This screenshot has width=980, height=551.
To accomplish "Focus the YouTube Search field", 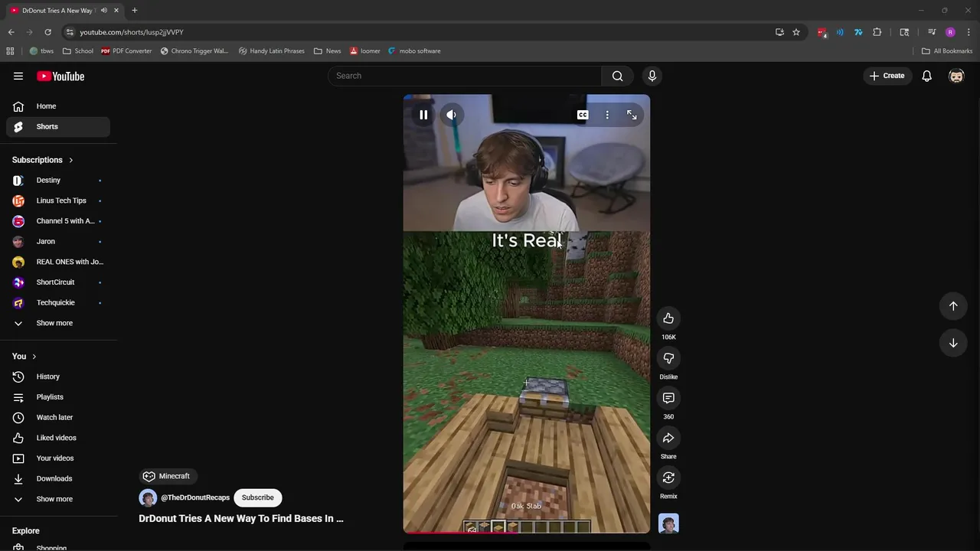I will (x=465, y=76).
